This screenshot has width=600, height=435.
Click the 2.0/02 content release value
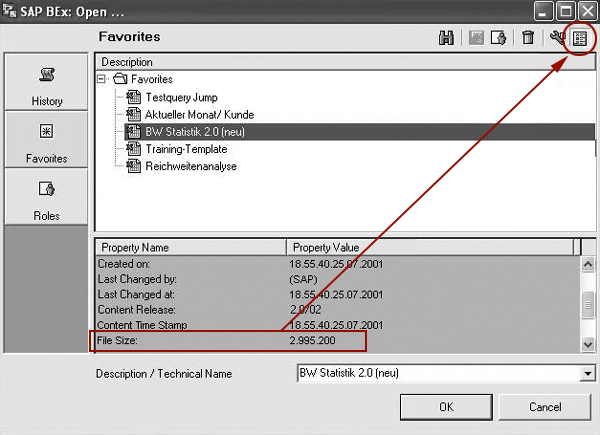(305, 310)
